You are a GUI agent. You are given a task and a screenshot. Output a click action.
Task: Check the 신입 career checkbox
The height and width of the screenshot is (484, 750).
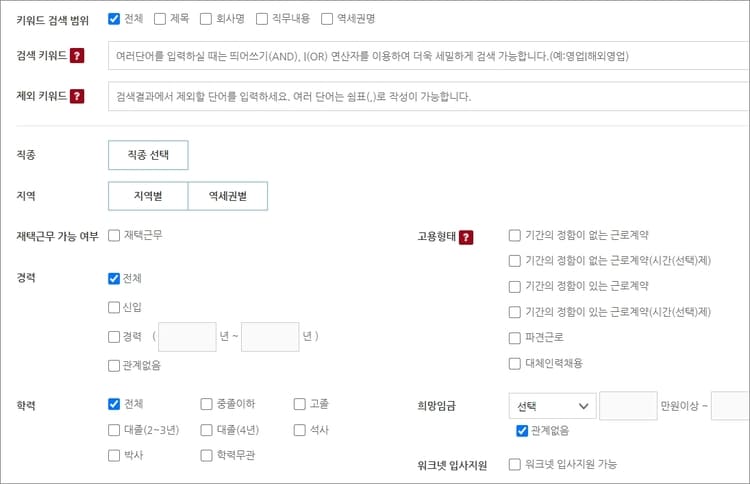114,307
